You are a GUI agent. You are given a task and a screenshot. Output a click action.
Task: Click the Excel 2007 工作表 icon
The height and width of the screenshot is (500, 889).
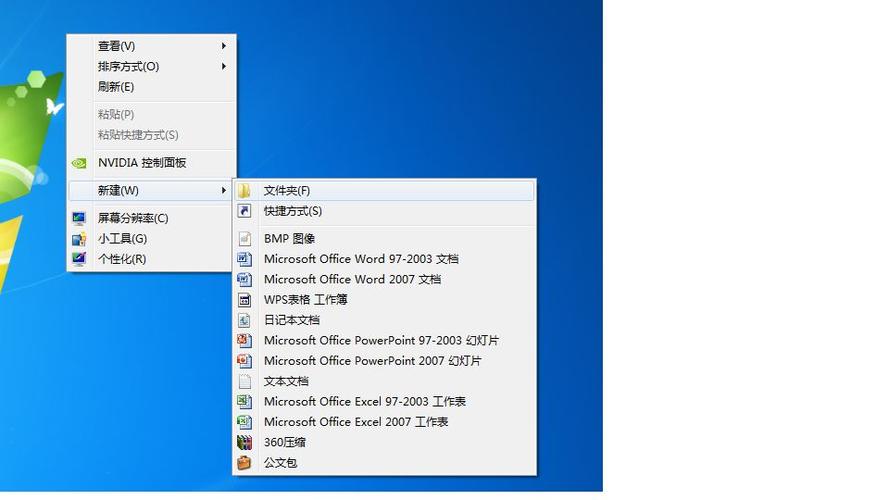(244, 422)
